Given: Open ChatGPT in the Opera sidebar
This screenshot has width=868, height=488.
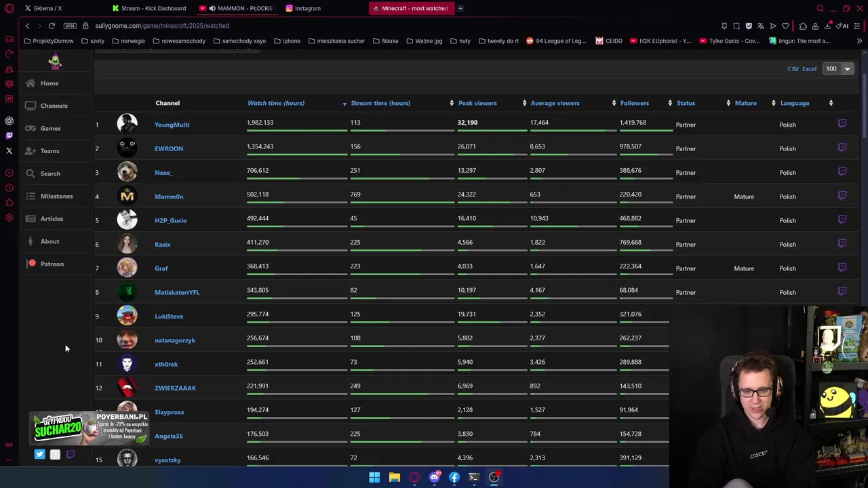Looking at the screenshot, I should pos(9,121).
